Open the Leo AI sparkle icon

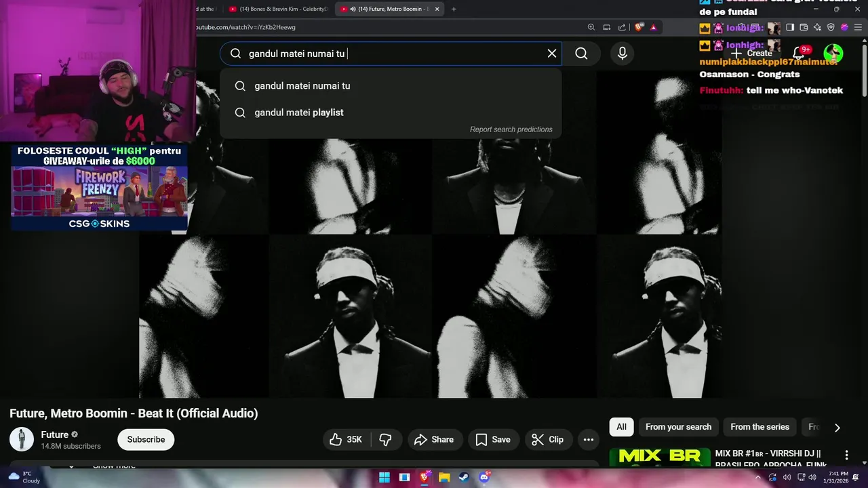pyautogui.click(x=817, y=27)
